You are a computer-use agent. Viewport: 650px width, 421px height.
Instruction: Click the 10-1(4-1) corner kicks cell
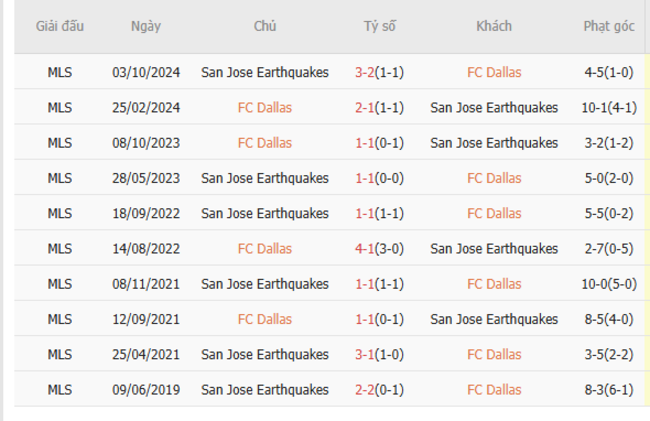609,107
